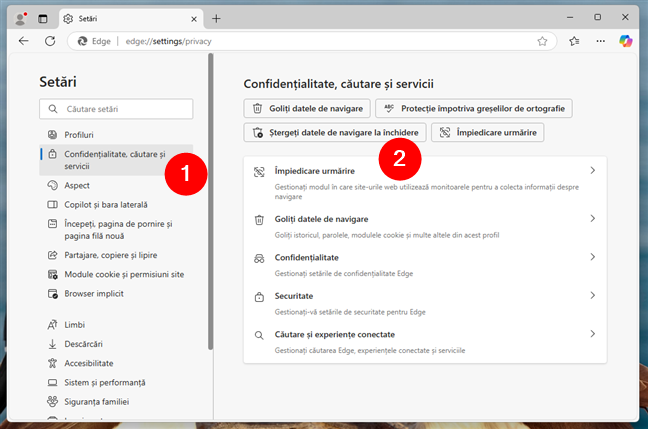Open Profiluri in sidebar
The image size is (648, 429).
coord(116,135)
